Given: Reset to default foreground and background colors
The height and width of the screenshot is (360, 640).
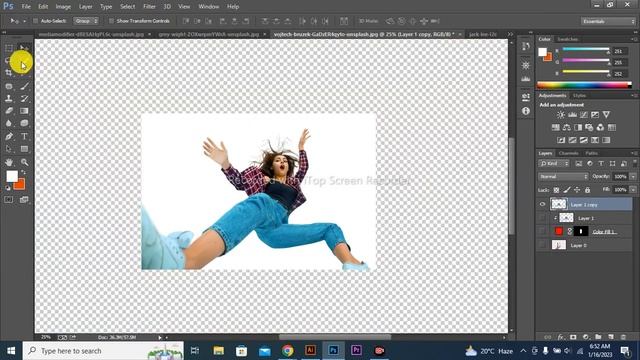Looking at the screenshot, I should 8,188.
